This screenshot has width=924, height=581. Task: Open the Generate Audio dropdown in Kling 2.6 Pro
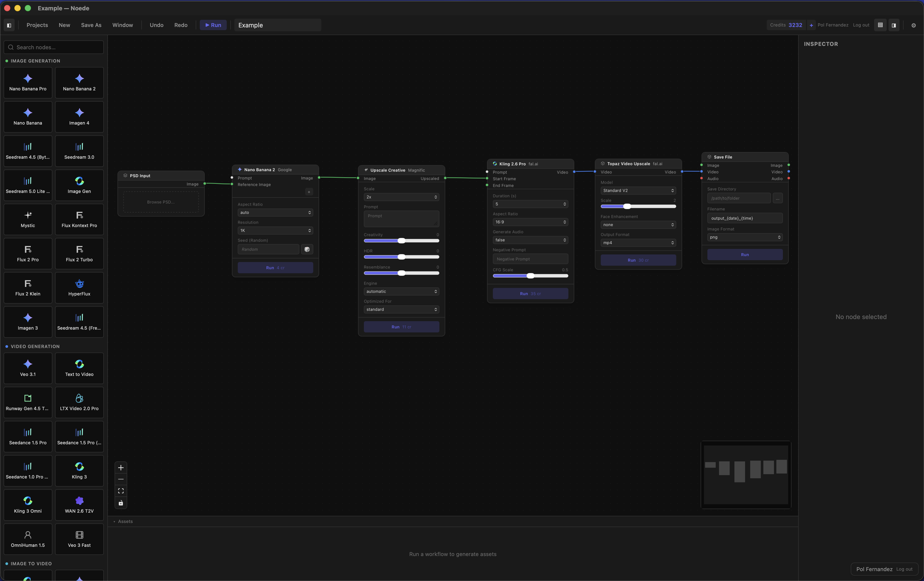[x=530, y=240]
